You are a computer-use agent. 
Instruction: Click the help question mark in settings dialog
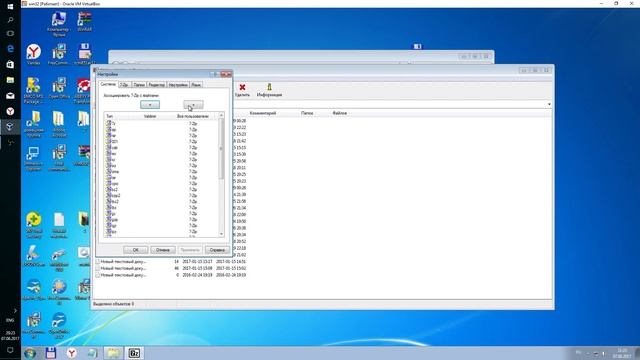214,74
